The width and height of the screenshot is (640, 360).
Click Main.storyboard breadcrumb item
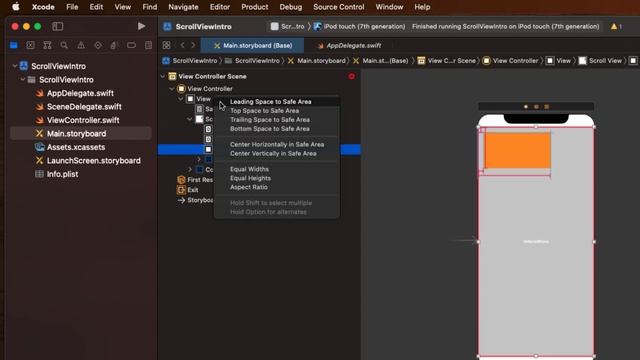coord(316,61)
